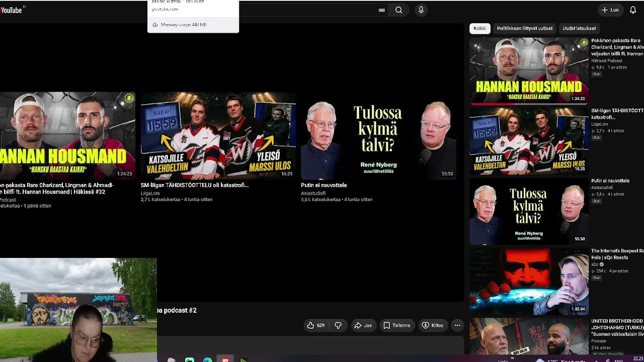Viewport: 644px width, 362px height.
Task: Click sidebar title 'The Internet's Deepest Rabbit Hole'
Action: (x=617, y=254)
